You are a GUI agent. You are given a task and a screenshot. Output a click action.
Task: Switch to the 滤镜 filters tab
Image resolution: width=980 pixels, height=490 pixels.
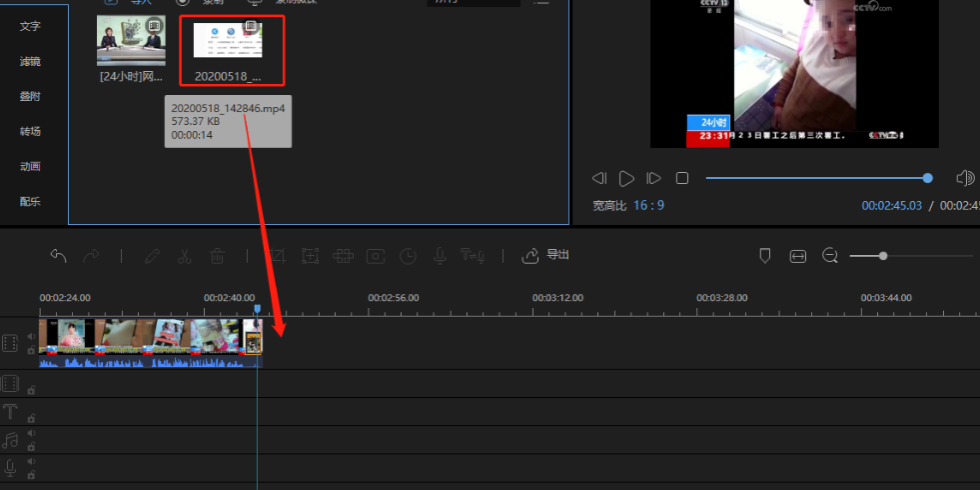click(30, 62)
